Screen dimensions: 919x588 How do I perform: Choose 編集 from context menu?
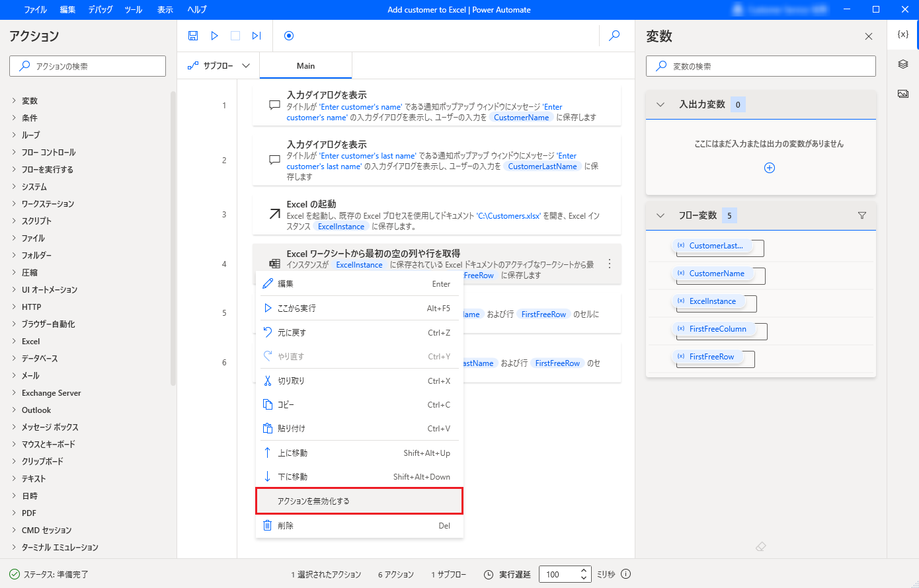[359, 284]
